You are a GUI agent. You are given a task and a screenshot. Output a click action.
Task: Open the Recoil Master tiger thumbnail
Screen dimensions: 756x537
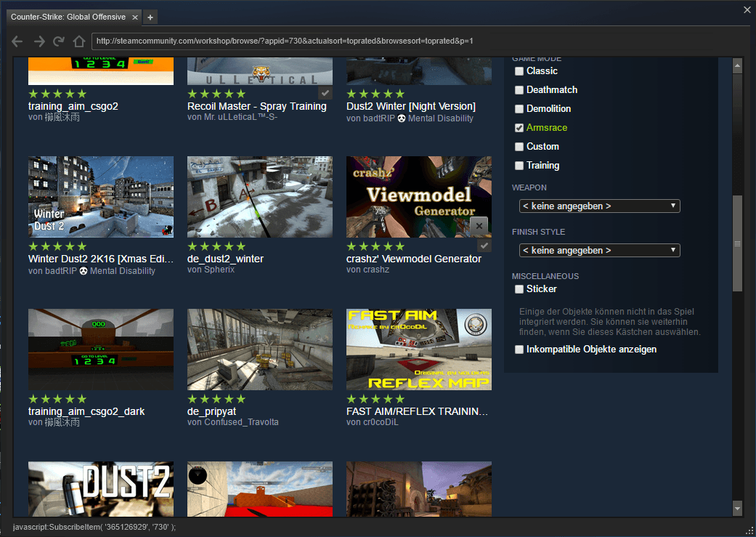pos(260,71)
